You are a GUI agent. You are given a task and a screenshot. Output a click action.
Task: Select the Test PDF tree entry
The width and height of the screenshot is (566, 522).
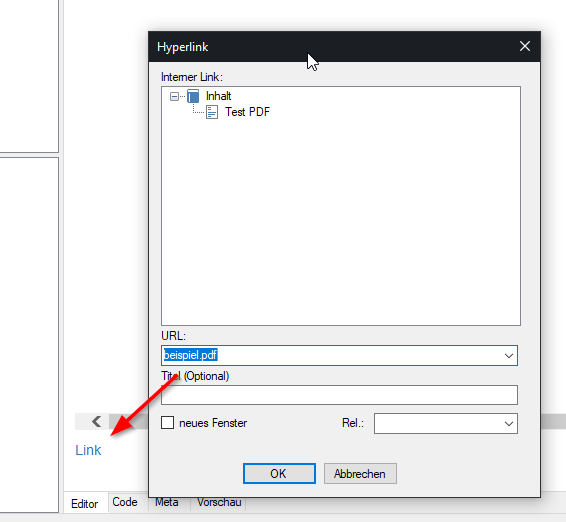247,112
